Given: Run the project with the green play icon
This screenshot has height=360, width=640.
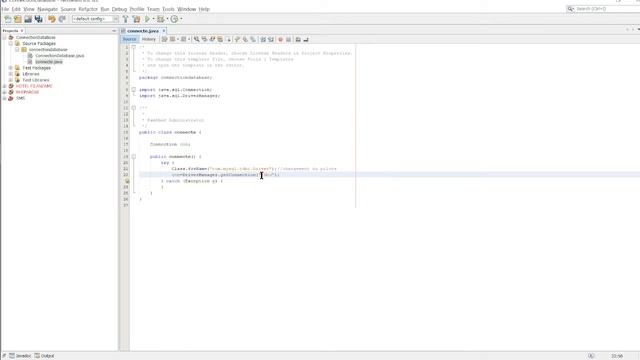Looking at the screenshot, I should point(147,19).
